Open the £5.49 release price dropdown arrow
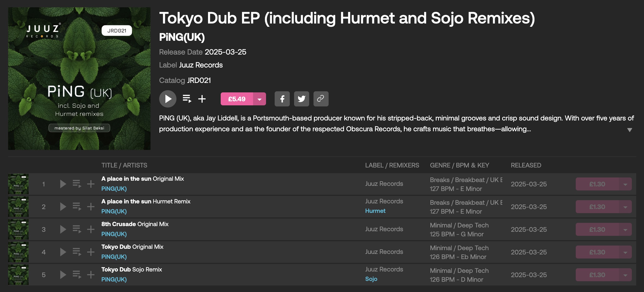This screenshot has height=292, width=644. pos(260,99)
